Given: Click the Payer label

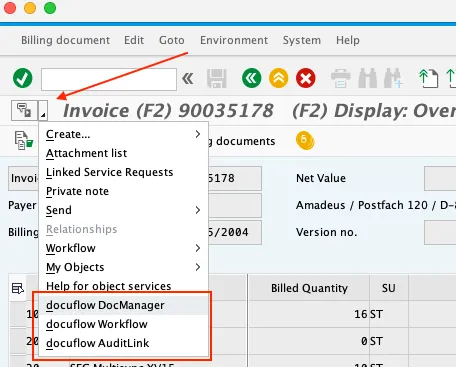Looking at the screenshot, I should pyautogui.click(x=22, y=205).
